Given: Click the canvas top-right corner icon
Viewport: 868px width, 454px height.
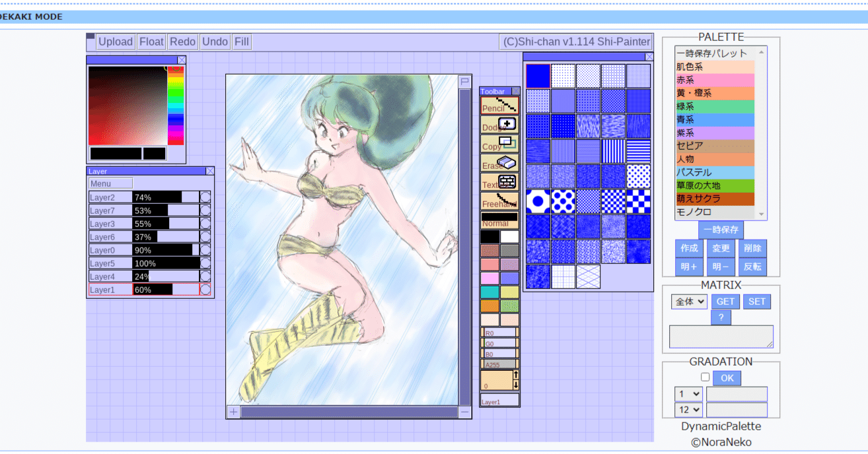Looking at the screenshot, I should [465, 81].
